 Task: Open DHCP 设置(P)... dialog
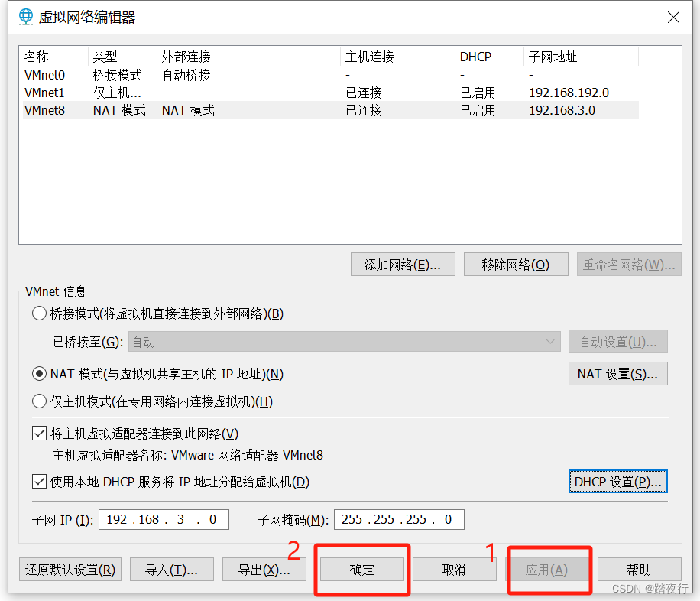618,482
